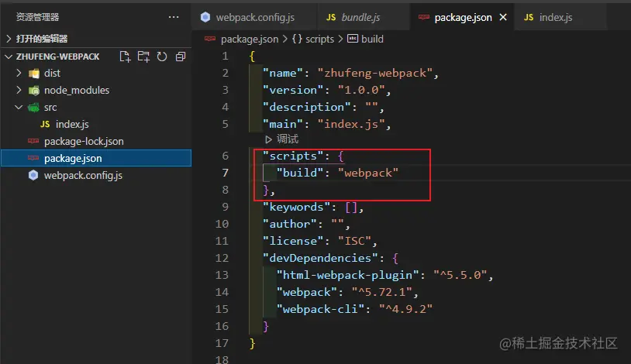This screenshot has height=364, width=631.
Task: Click the node_modules folder icon
Action: [x=34, y=91]
